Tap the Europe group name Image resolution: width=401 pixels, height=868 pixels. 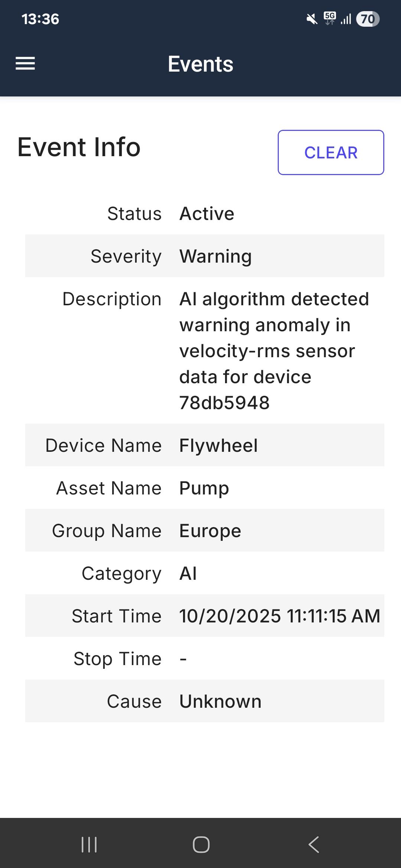(210, 531)
